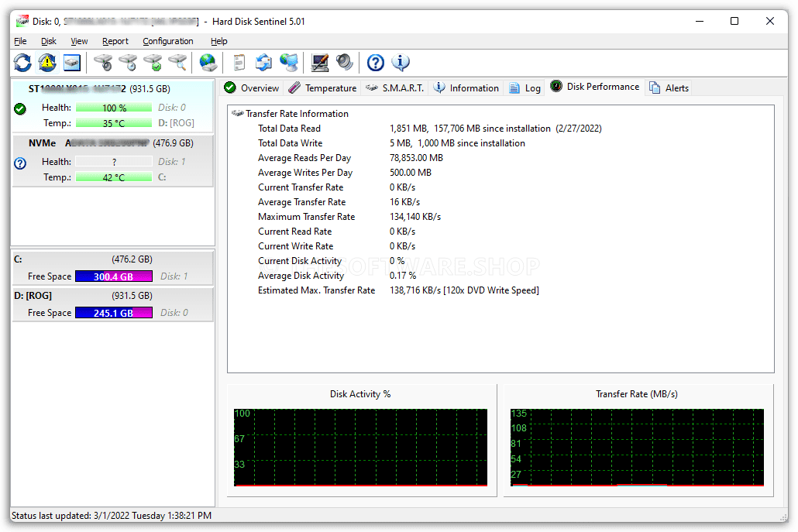Click the blue question mark help icon in toolbar

[x=376, y=63]
